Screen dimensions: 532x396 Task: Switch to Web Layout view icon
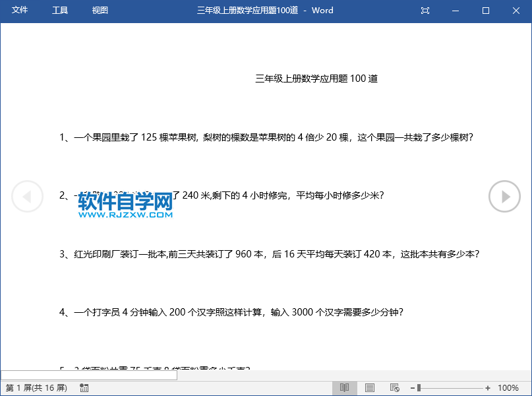tap(396, 387)
